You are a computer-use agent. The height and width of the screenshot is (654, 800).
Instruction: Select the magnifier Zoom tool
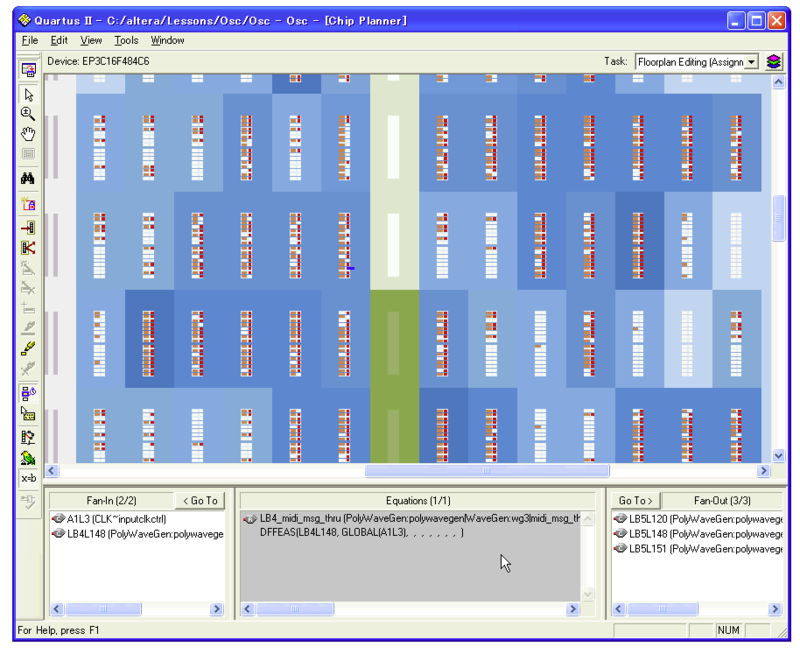pyautogui.click(x=28, y=114)
